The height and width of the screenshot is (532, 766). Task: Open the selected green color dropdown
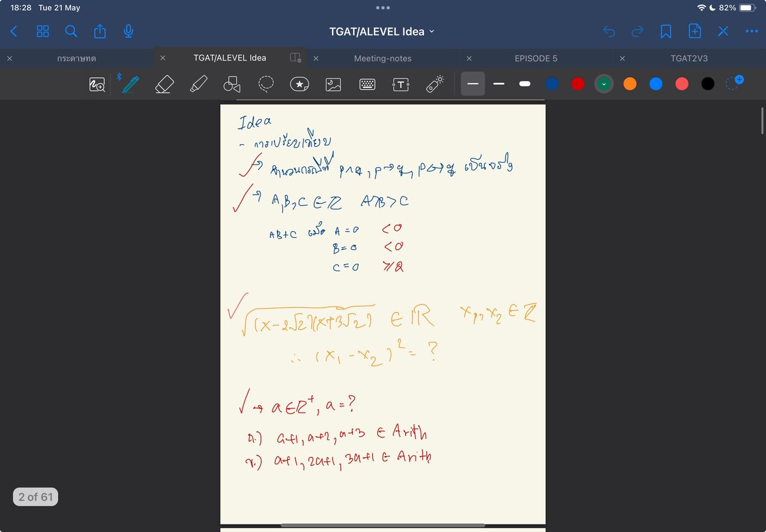604,84
